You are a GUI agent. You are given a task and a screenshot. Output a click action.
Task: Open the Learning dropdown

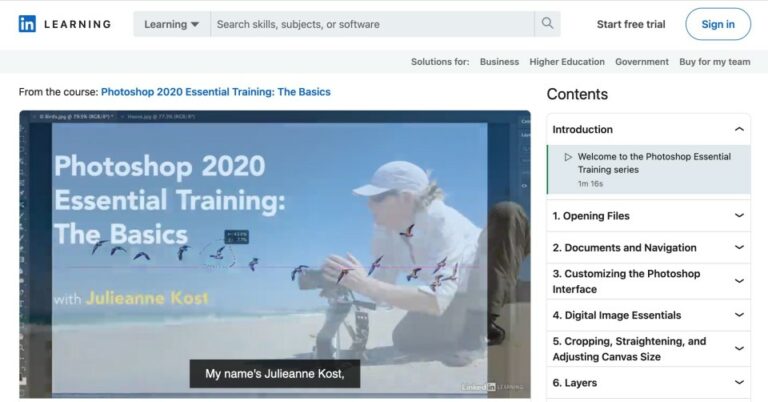pos(171,24)
